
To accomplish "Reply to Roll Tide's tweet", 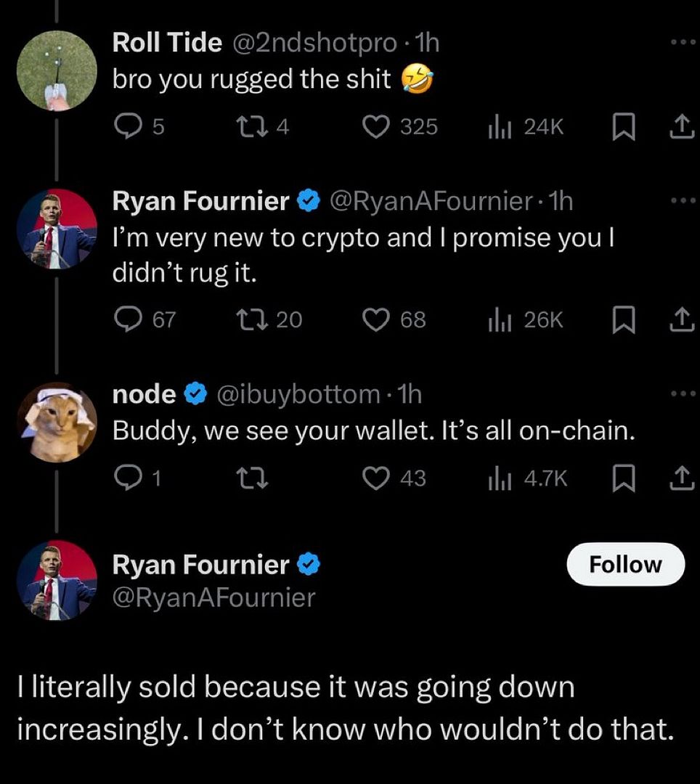I will tap(129, 127).
